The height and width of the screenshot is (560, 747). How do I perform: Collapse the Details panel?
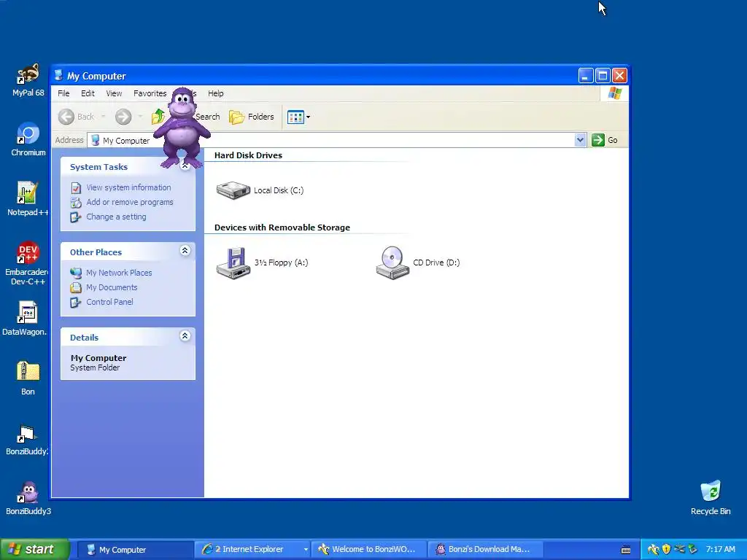point(185,335)
